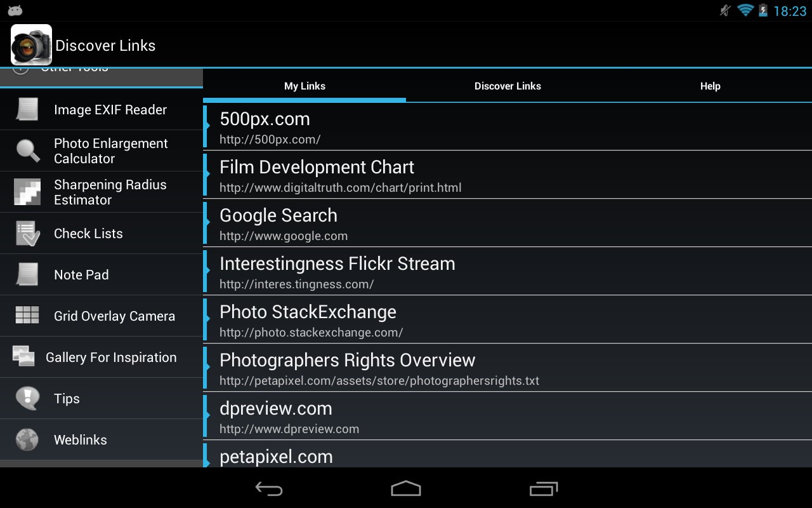Screen dimensions: 812x508
Task: Switch to the My Links tab
Action: (x=304, y=86)
